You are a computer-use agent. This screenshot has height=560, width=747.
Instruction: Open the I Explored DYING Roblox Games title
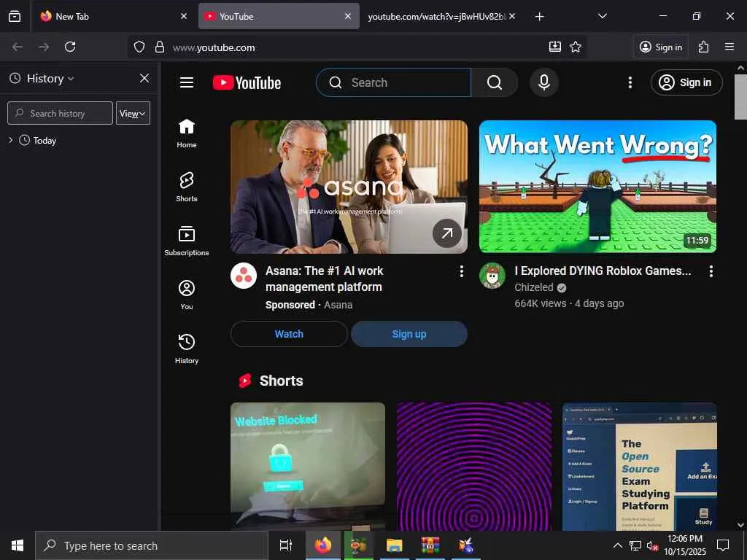(x=603, y=271)
